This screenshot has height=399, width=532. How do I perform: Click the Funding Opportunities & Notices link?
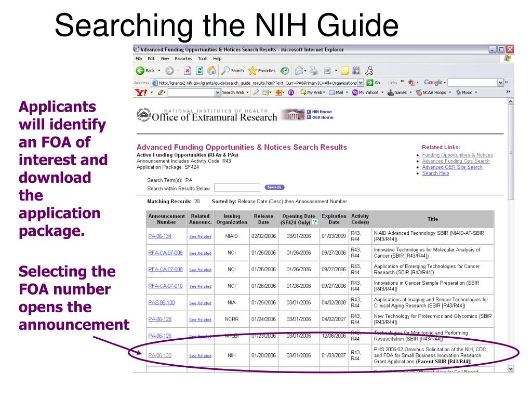(457, 155)
